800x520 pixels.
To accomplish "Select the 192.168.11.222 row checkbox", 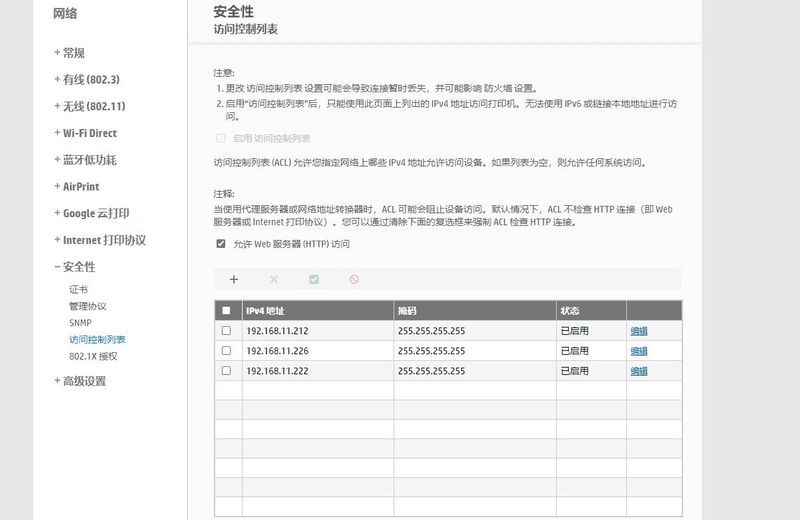I will tap(226, 371).
